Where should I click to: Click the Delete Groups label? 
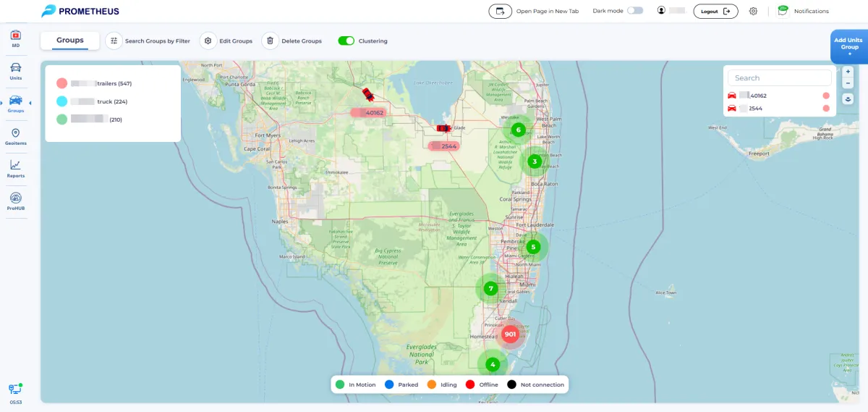pyautogui.click(x=302, y=41)
